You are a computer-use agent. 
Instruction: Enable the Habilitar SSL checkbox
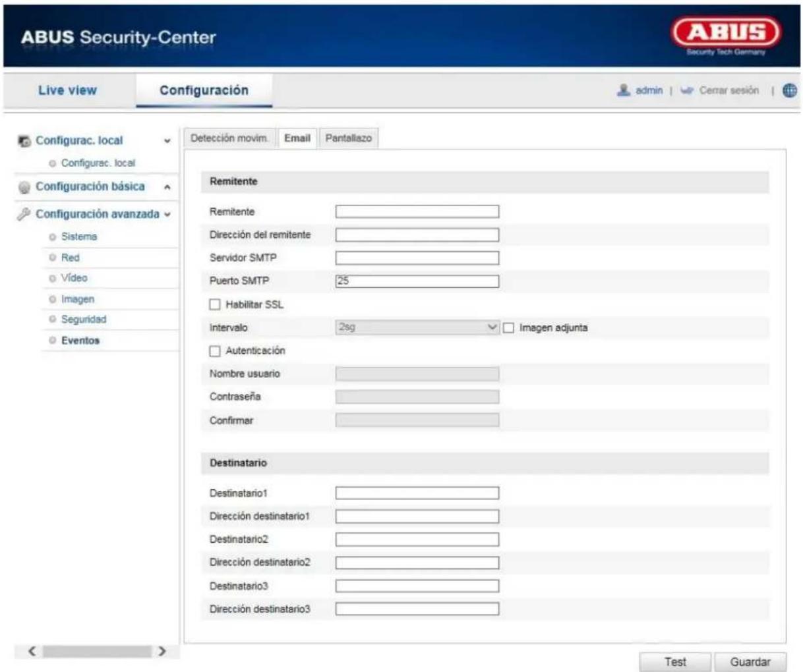[215, 304]
